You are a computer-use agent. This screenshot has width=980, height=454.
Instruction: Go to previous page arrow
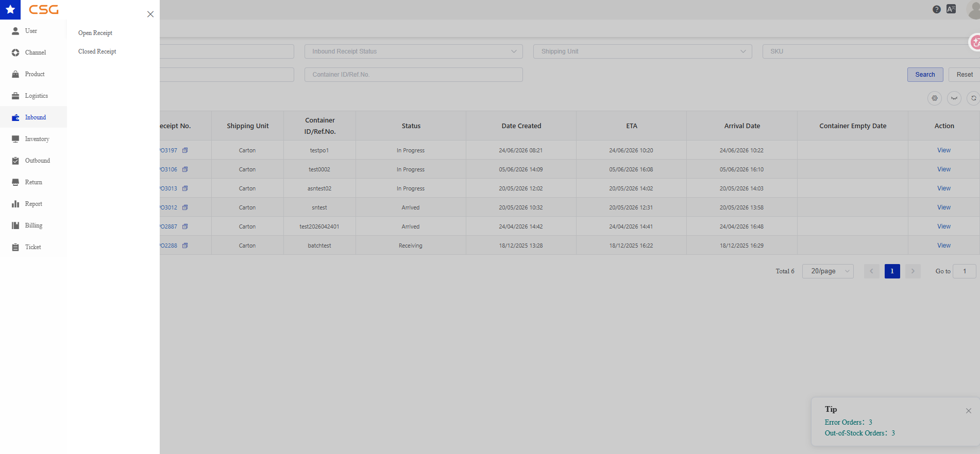click(x=872, y=271)
